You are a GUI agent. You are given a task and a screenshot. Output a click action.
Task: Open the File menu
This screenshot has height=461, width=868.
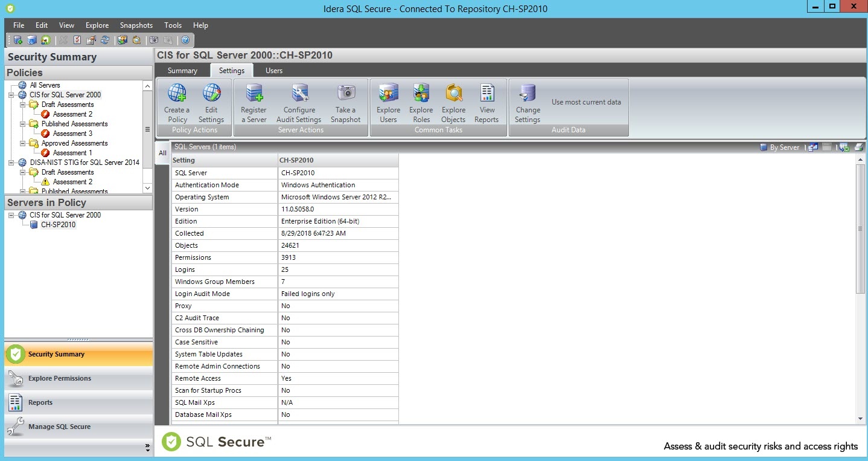(19, 25)
